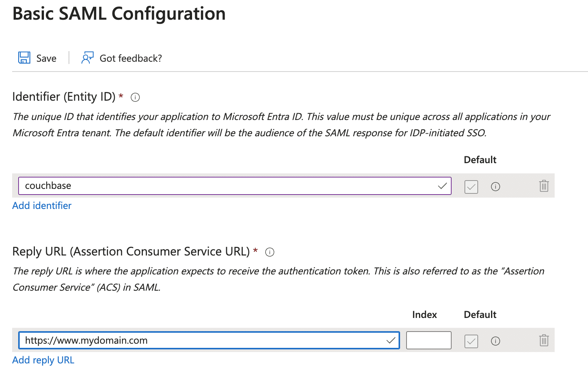The width and height of the screenshot is (588, 377).
Task: Click the validation checkmark in the reply URL field
Action: click(391, 340)
